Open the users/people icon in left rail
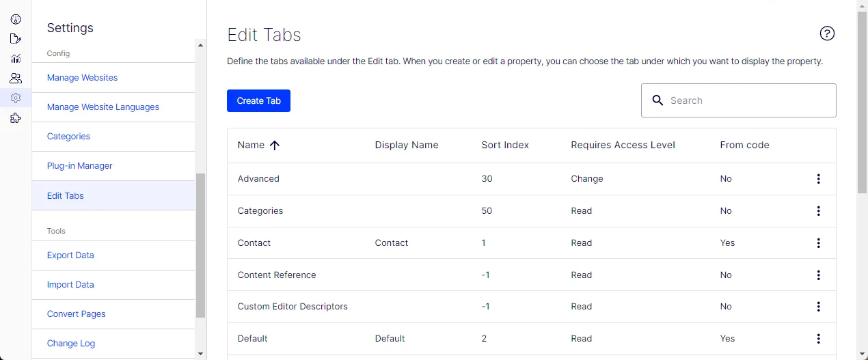 (x=16, y=79)
